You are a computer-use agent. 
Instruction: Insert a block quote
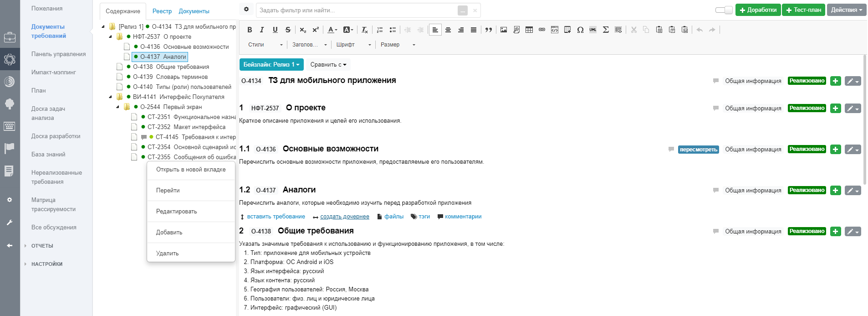pyautogui.click(x=488, y=30)
